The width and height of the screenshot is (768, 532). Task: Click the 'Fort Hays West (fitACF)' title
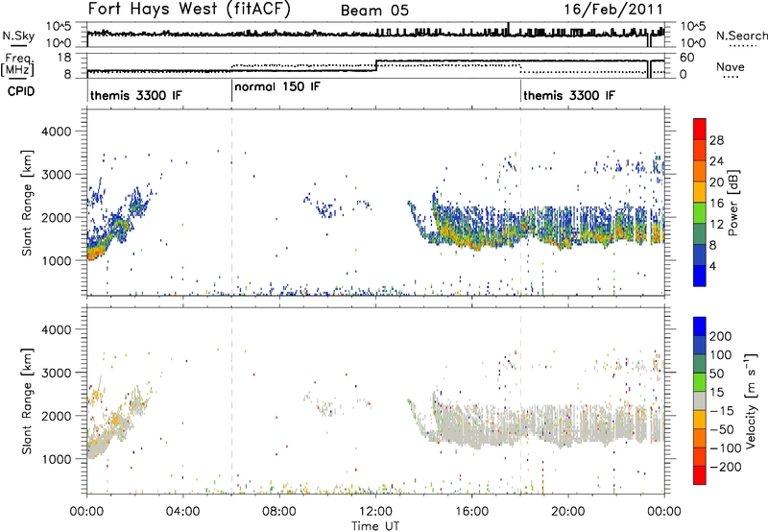coord(189,10)
